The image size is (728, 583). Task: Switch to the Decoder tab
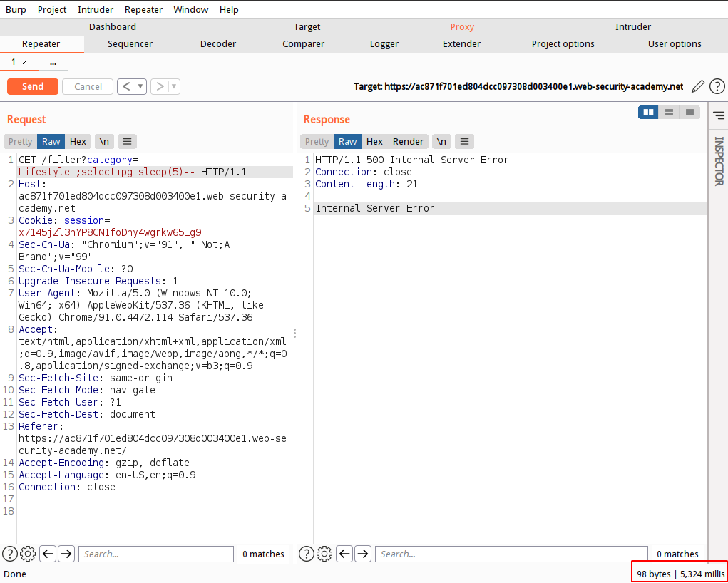coord(217,44)
